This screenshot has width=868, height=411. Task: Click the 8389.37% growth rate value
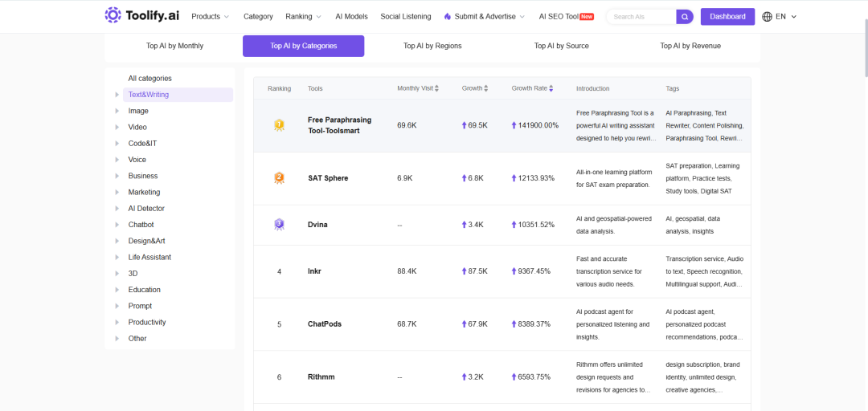[534, 324]
